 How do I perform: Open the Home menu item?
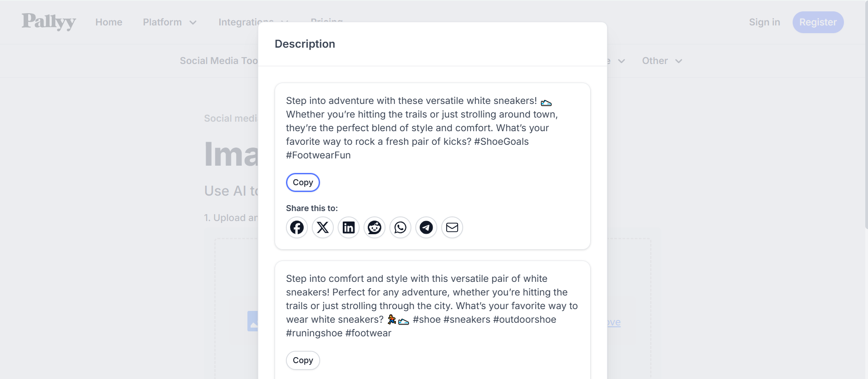pyautogui.click(x=108, y=22)
